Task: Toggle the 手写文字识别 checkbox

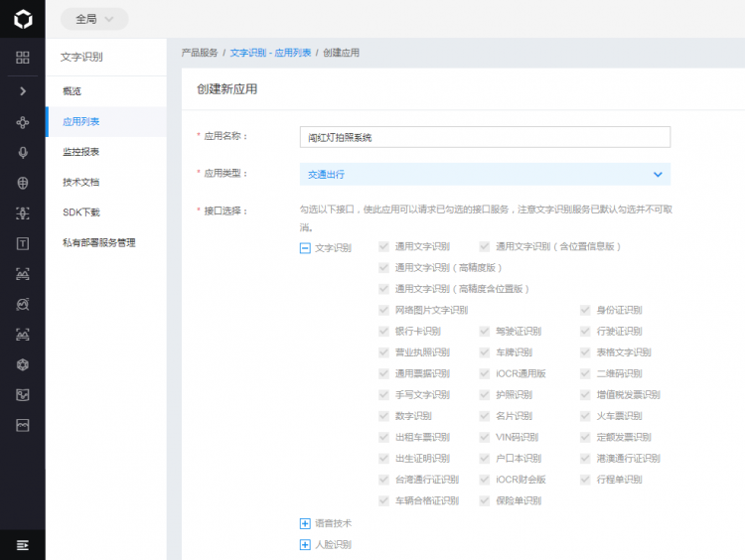Action: pyautogui.click(x=383, y=395)
